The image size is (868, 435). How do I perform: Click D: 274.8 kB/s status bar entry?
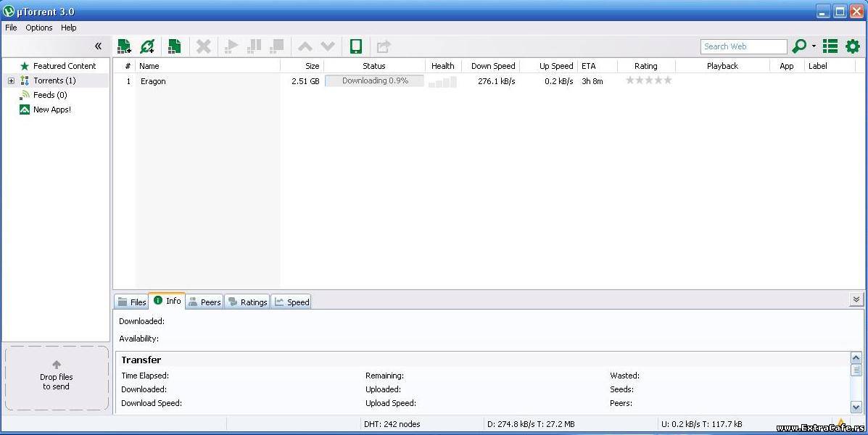[x=531, y=424]
